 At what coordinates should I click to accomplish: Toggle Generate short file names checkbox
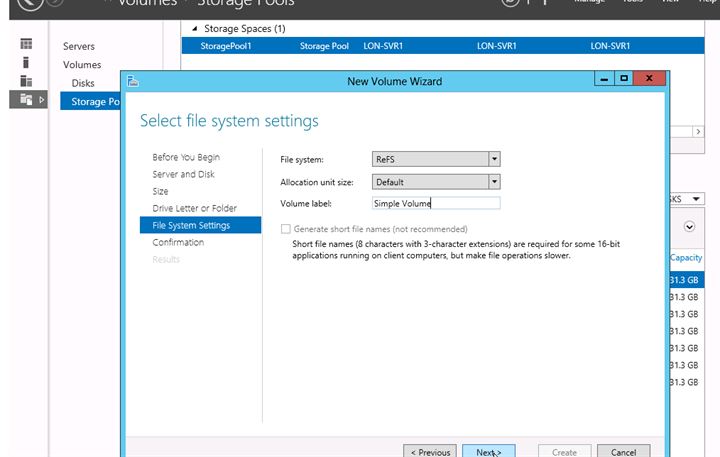[x=286, y=229]
